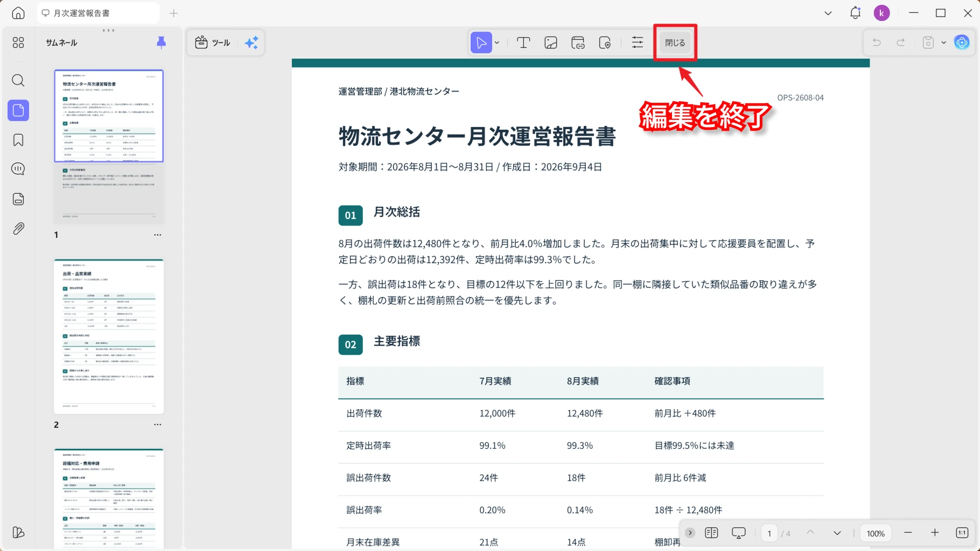Open the ツール menu button
The width and height of the screenshot is (980, 551).
click(x=213, y=43)
